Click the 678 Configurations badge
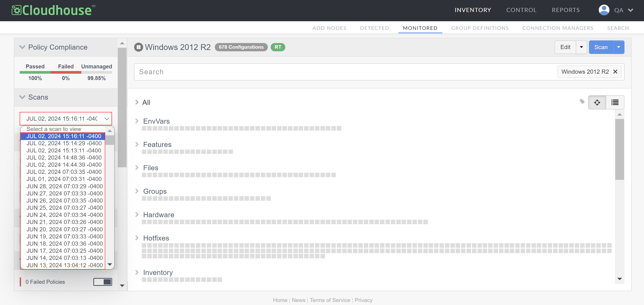The height and width of the screenshot is (305, 644). click(x=241, y=47)
